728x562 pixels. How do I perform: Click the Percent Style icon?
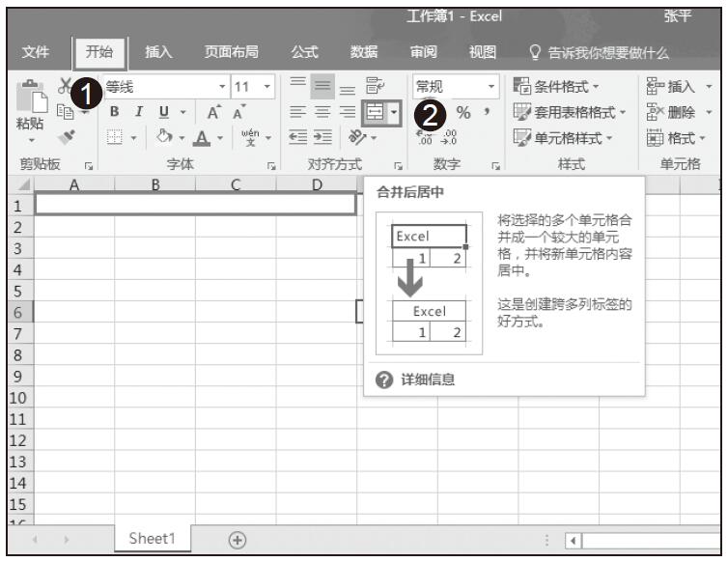462,113
